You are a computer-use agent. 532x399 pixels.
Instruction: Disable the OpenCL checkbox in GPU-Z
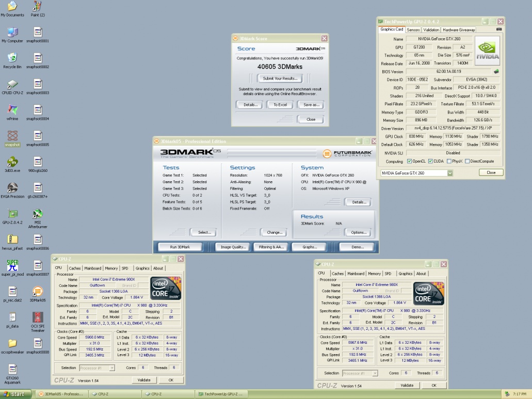click(x=410, y=161)
